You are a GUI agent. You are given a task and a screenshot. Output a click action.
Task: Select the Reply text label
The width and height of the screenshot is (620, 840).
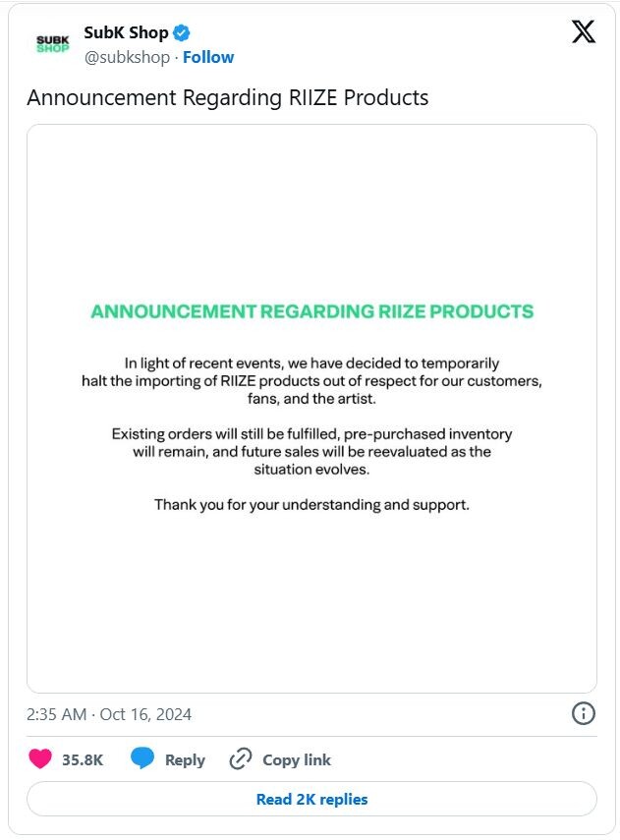point(185,760)
